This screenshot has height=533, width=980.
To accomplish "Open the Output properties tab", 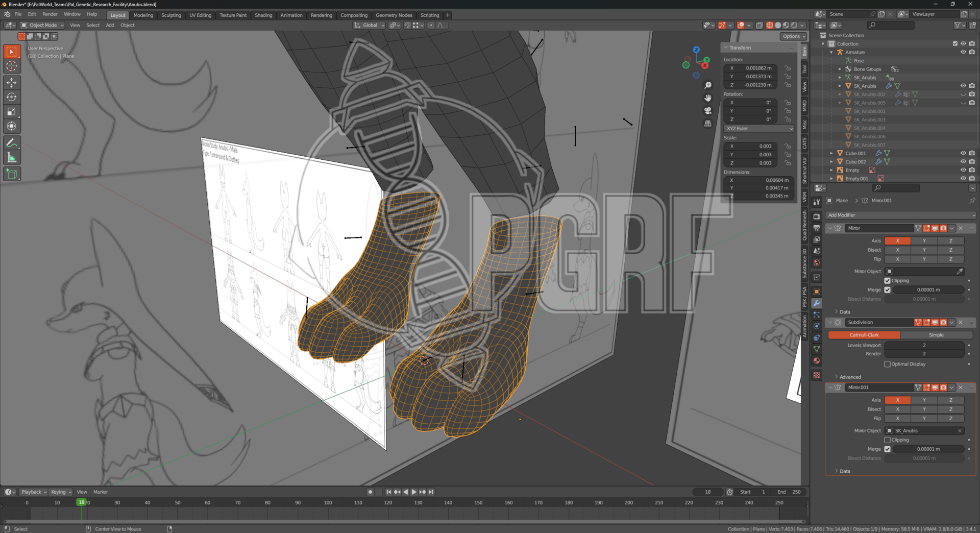I will pos(817,228).
